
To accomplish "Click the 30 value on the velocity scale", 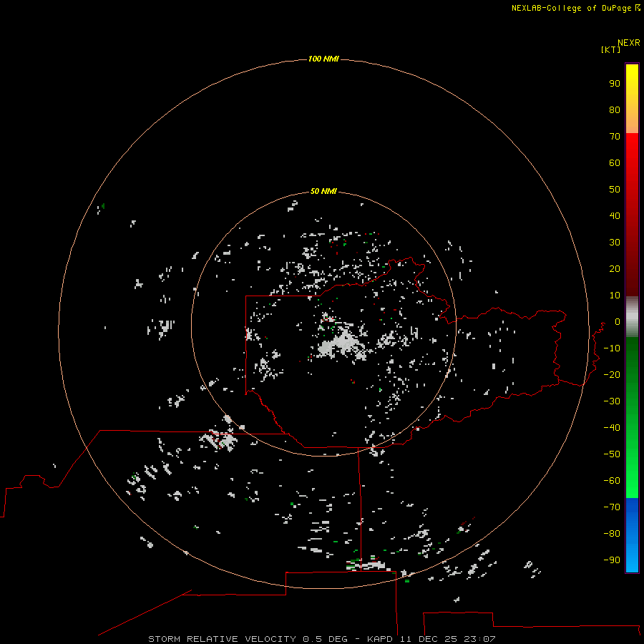I will coord(615,243).
